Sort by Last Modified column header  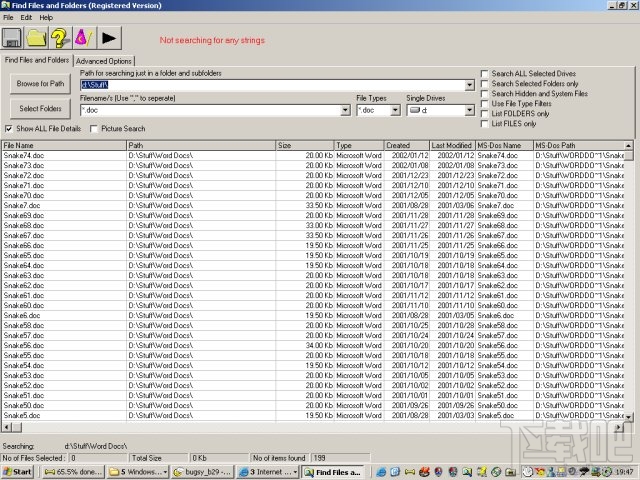click(x=453, y=145)
